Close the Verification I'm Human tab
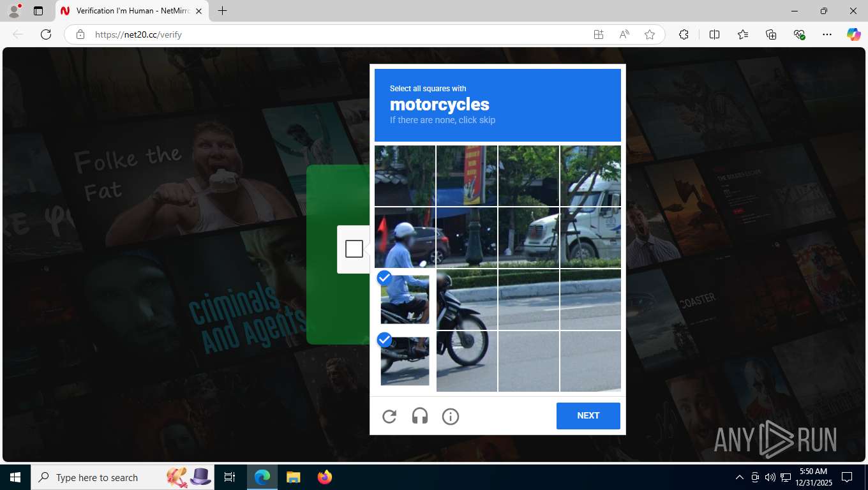 [x=198, y=11]
